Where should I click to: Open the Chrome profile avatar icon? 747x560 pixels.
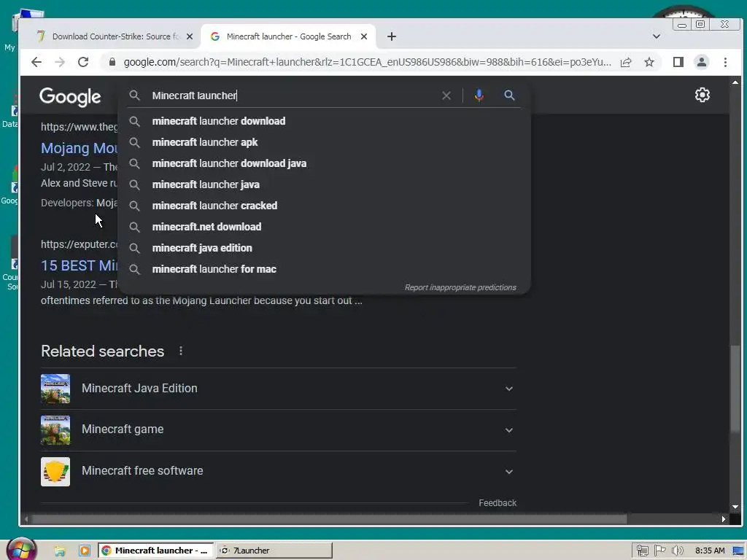point(701,62)
